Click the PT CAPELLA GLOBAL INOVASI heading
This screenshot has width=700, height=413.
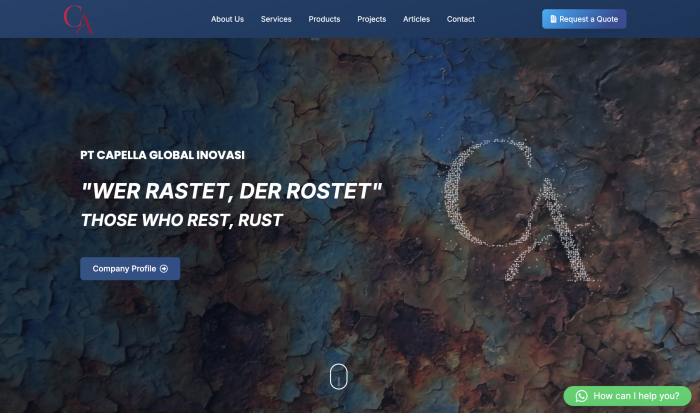pyautogui.click(x=162, y=155)
